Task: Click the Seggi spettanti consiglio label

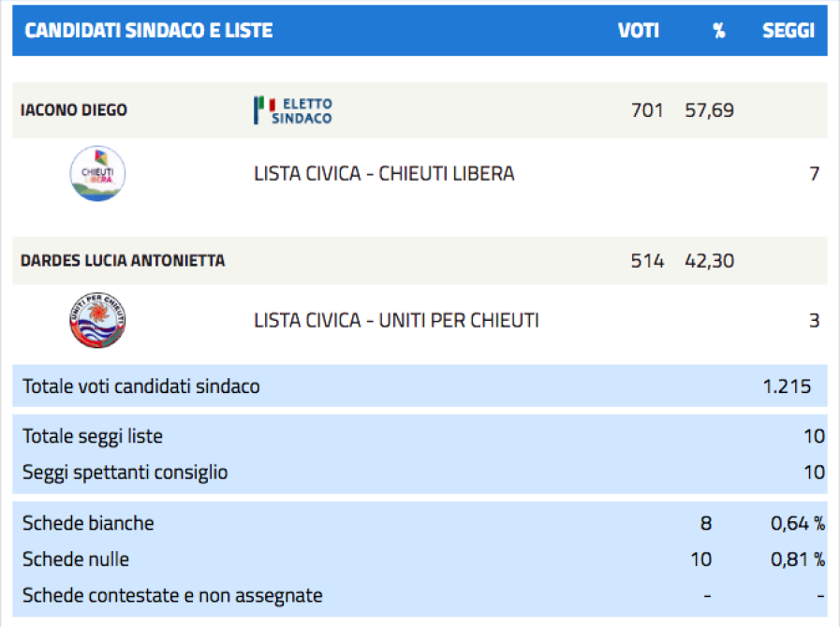Action: point(125,473)
